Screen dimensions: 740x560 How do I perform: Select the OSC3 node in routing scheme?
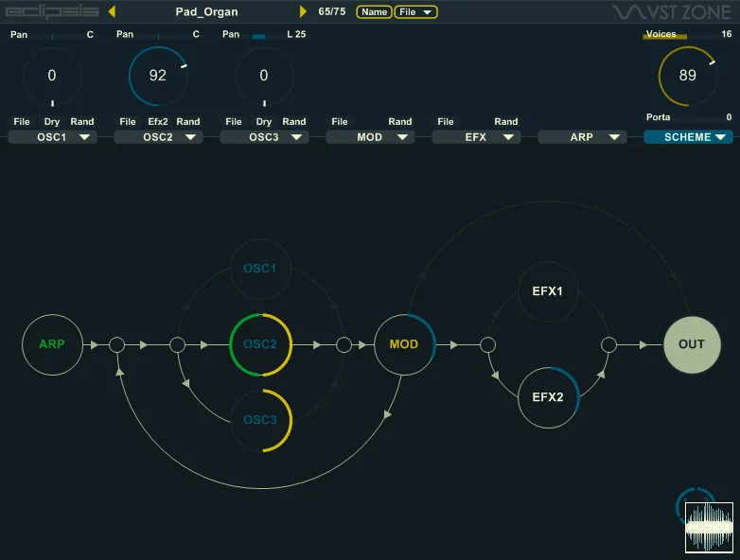coord(260,420)
